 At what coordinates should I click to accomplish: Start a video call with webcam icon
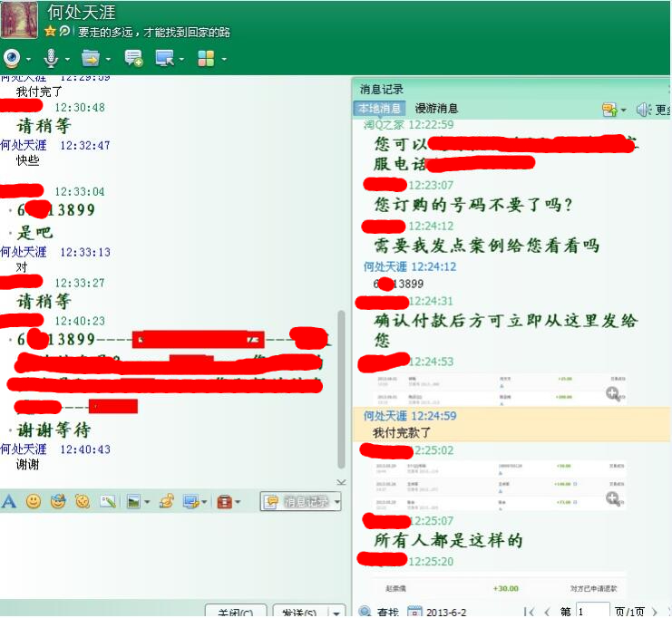12,58
